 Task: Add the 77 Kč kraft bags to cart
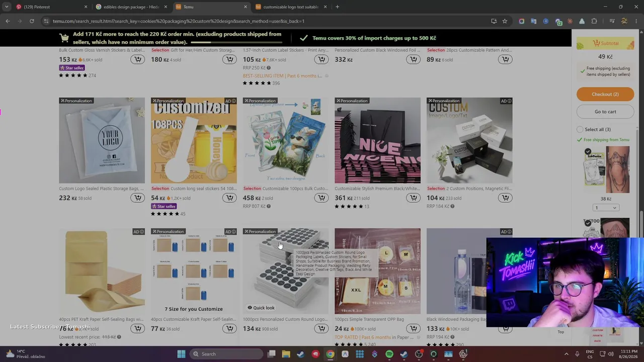tap(229, 329)
